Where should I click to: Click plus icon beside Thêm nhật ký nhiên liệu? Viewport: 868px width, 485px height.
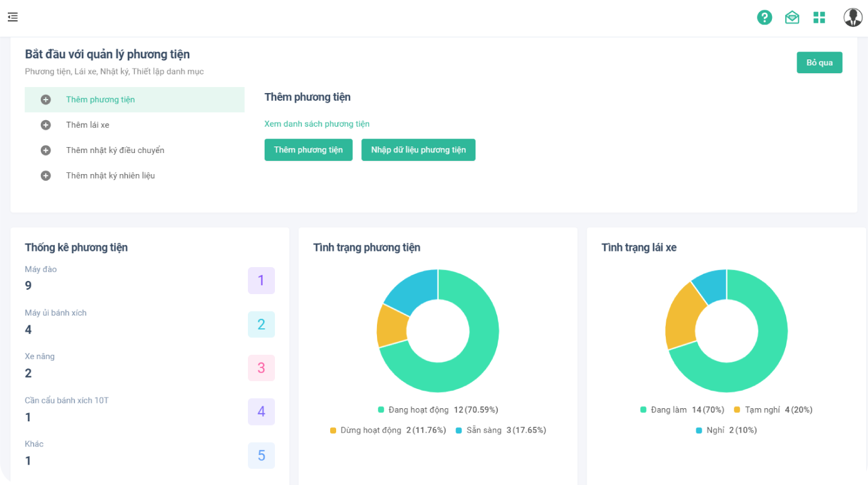point(46,176)
